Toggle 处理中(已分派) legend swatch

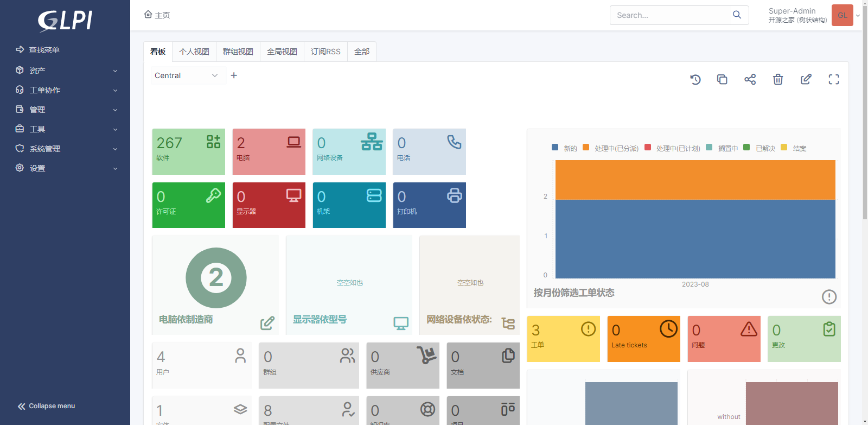tap(586, 147)
